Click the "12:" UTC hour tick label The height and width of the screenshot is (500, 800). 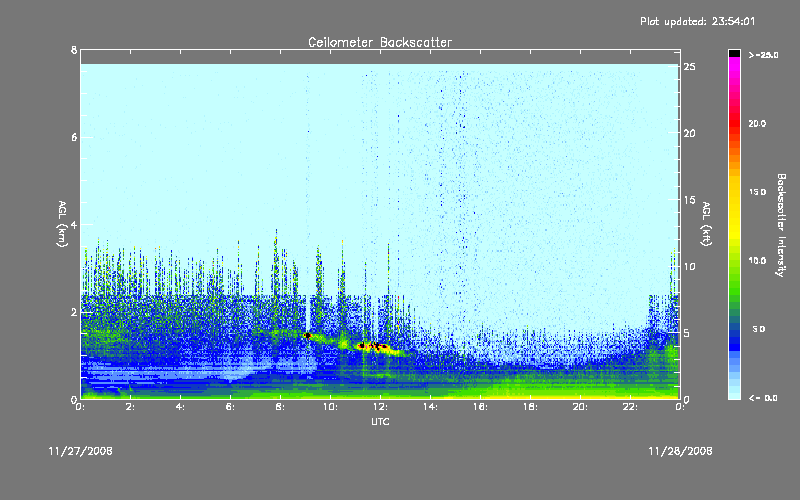pos(380,407)
